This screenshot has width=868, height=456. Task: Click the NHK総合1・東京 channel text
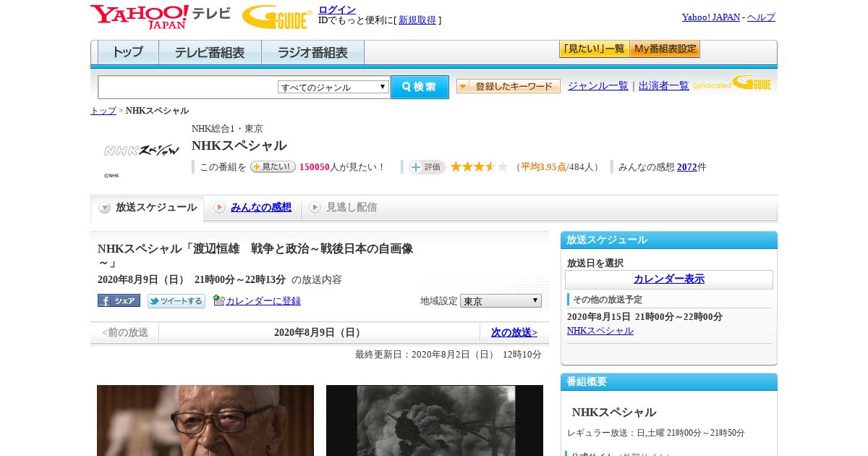pyautogui.click(x=227, y=129)
